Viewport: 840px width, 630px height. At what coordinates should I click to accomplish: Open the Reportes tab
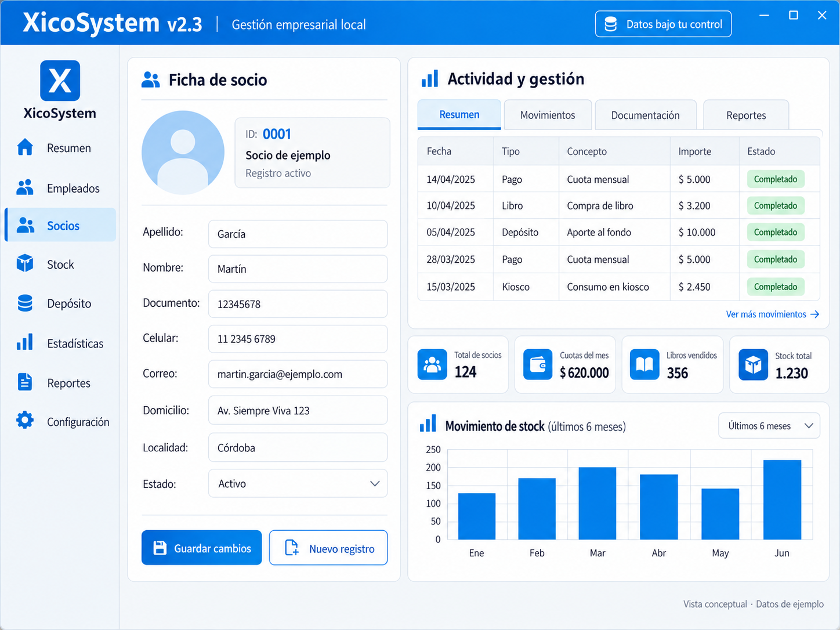tap(746, 115)
